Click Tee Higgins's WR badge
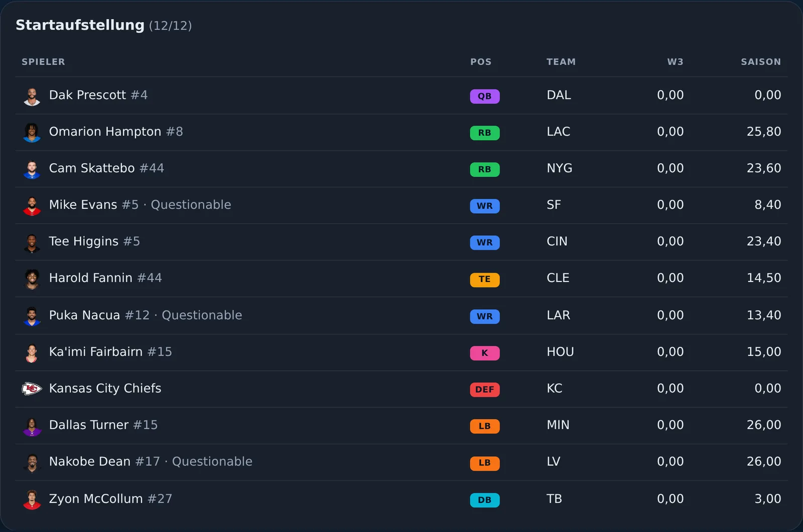 tap(485, 242)
